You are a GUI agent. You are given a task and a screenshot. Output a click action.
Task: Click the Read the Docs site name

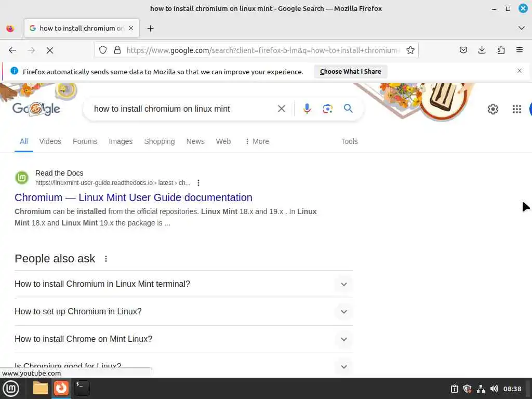[x=59, y=173]
